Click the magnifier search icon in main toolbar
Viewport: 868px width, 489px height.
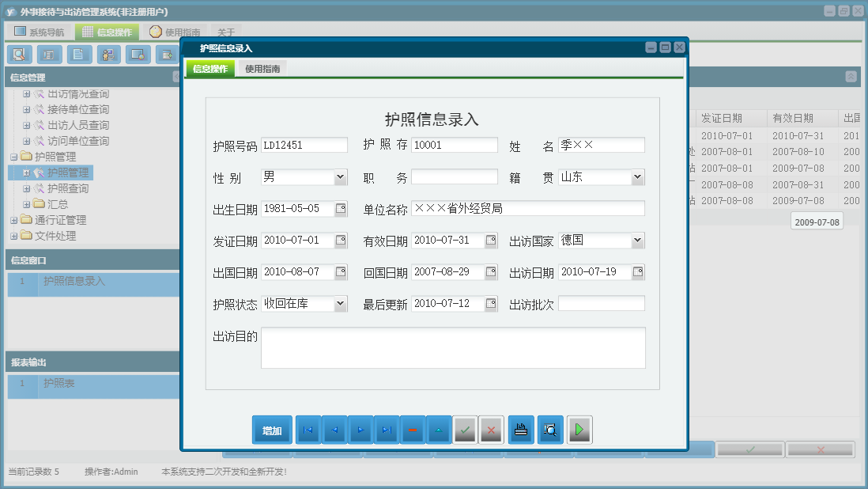pos(20,55)
